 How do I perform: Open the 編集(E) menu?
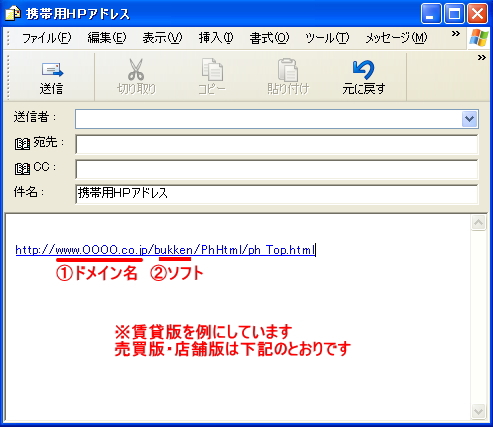pyautogui.click(x=107, y=38)
